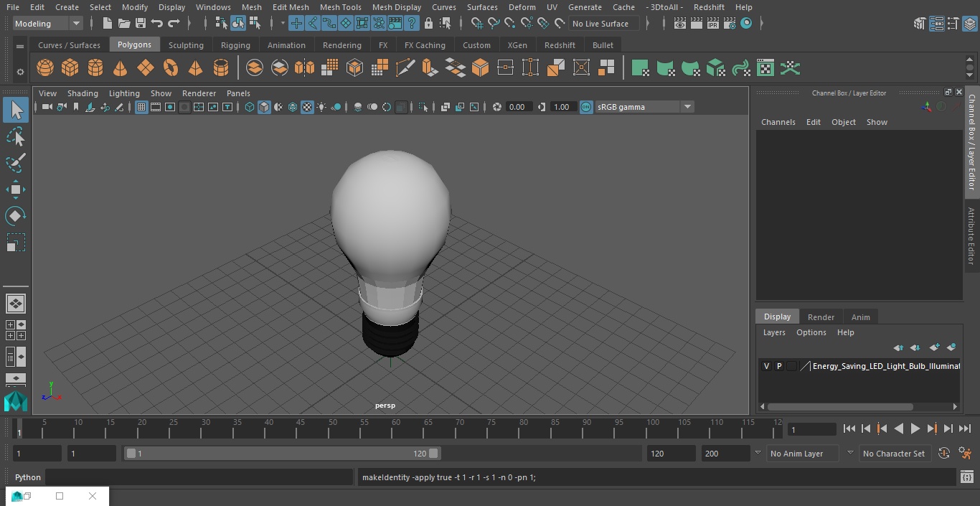Image resolution: width=980 pixels, height=506 pixels.
Task: Click the Extrude shelf icon
Action: [x=430, y=68]
